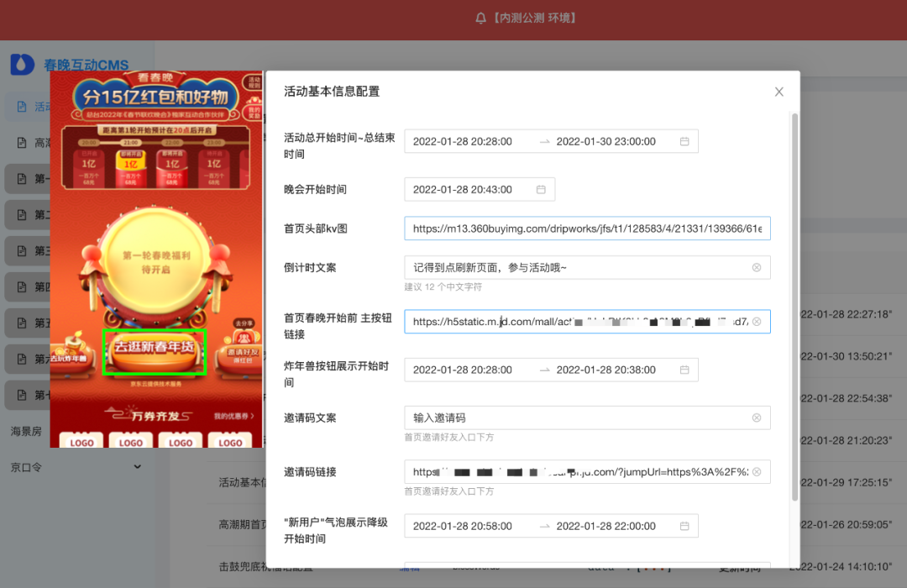907x588 pixels.
Task: Open calendar icon for 炸年兽按钮展示开始时间
Action: (684, 370)
